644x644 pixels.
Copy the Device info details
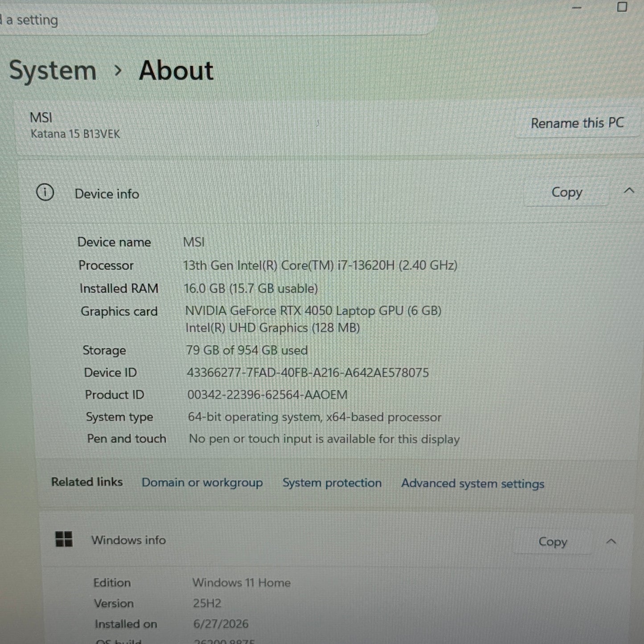point(566,193)
